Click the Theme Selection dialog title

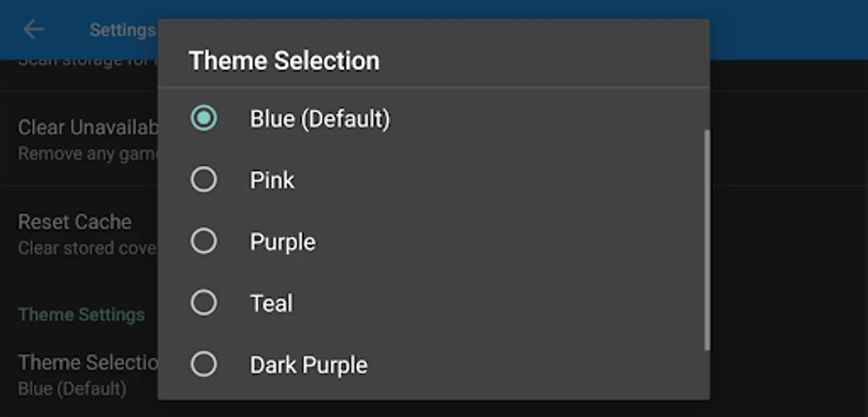pos(284,61)
